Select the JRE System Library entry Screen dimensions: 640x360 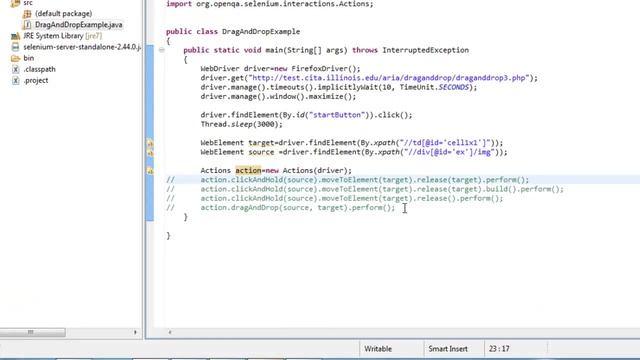(x=62, y=36)
